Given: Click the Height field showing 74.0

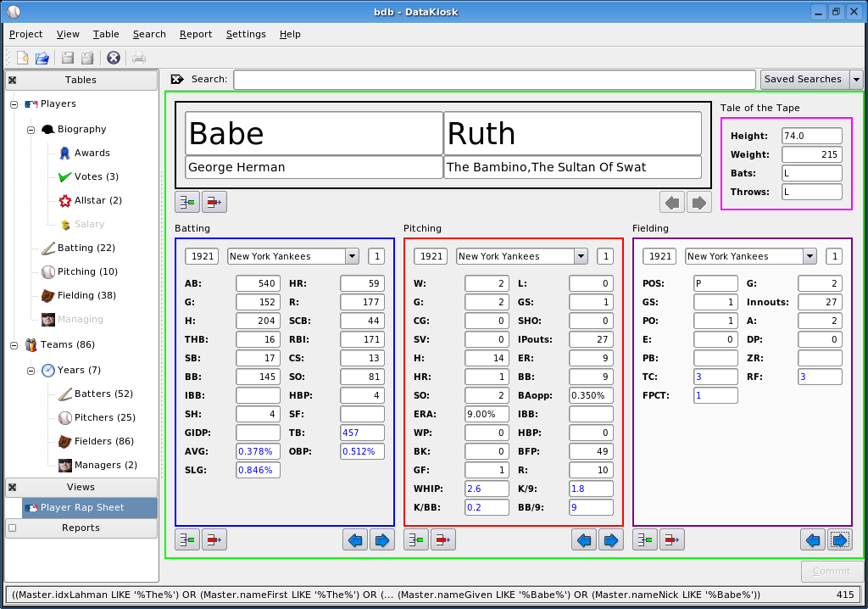Looking at the screenshot, I should tap(811, 136).
